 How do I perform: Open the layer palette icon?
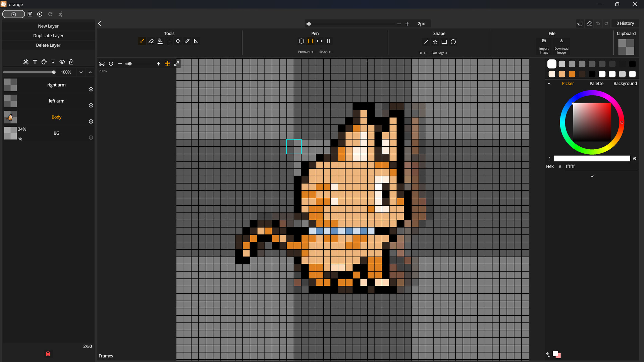(x=44, y=62)
